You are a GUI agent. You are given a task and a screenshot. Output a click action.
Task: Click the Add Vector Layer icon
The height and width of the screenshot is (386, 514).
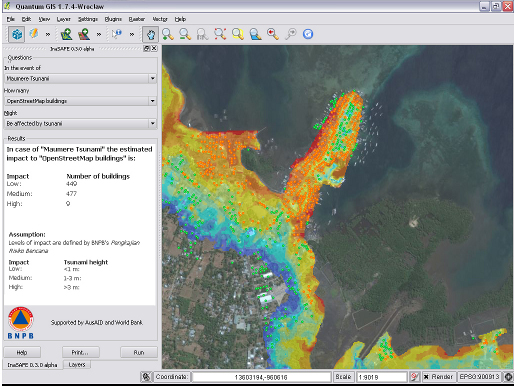click(66, 34)
